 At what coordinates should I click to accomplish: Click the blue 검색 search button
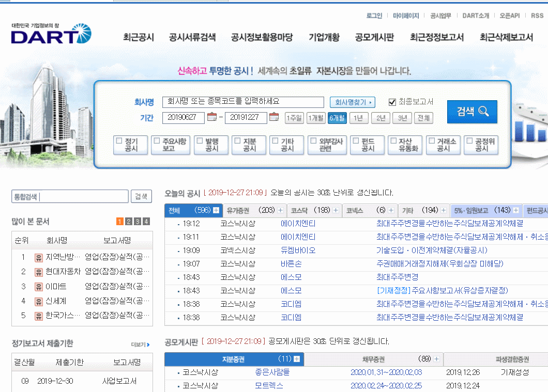472,112
